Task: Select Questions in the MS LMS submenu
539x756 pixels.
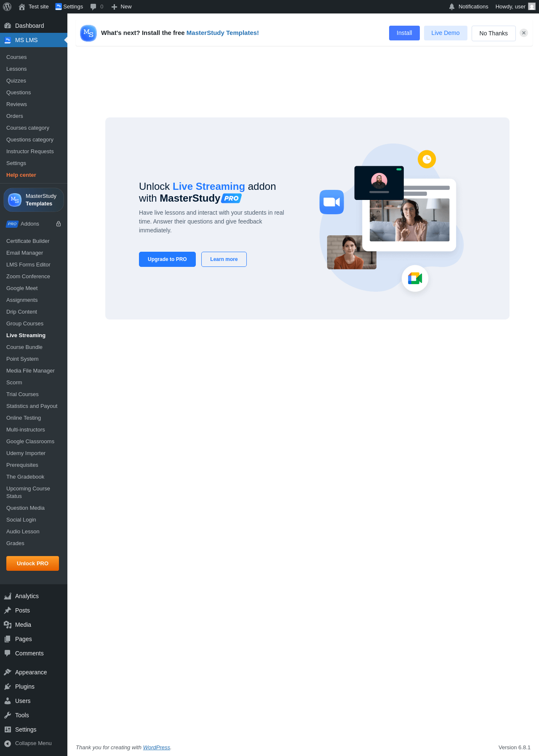Action: (x=19, y=93)
